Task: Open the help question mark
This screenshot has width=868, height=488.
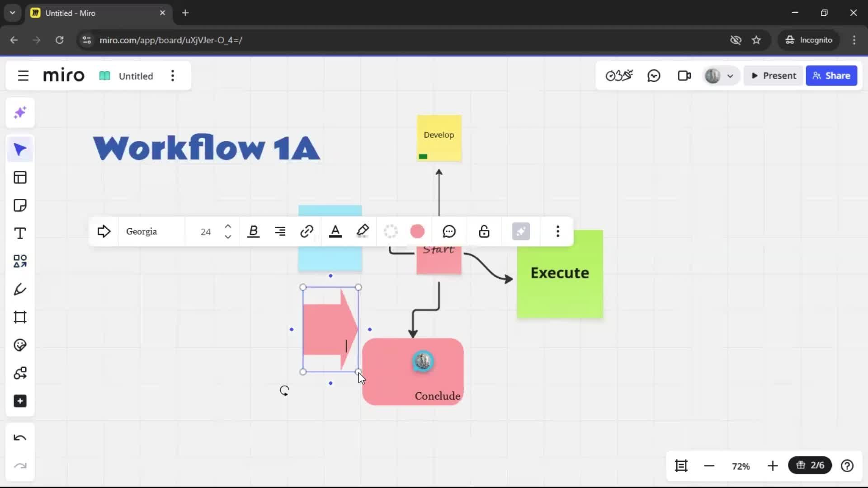Action: pos(847,465)
